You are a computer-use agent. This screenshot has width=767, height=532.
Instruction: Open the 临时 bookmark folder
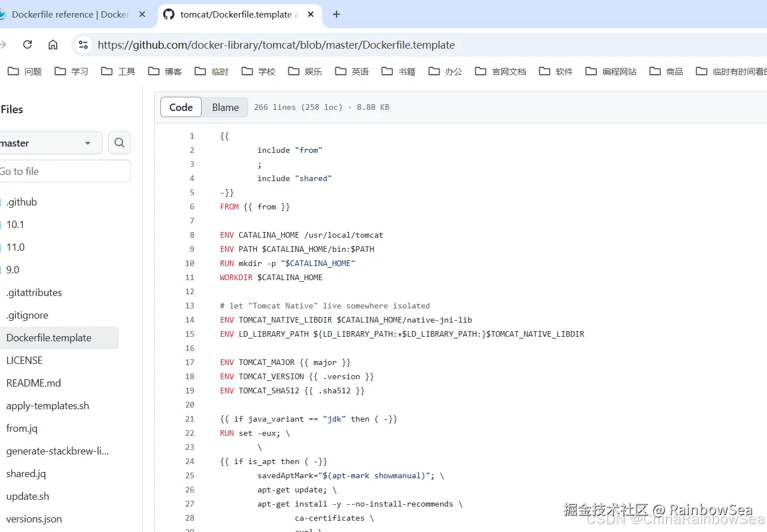pos(211,71)
